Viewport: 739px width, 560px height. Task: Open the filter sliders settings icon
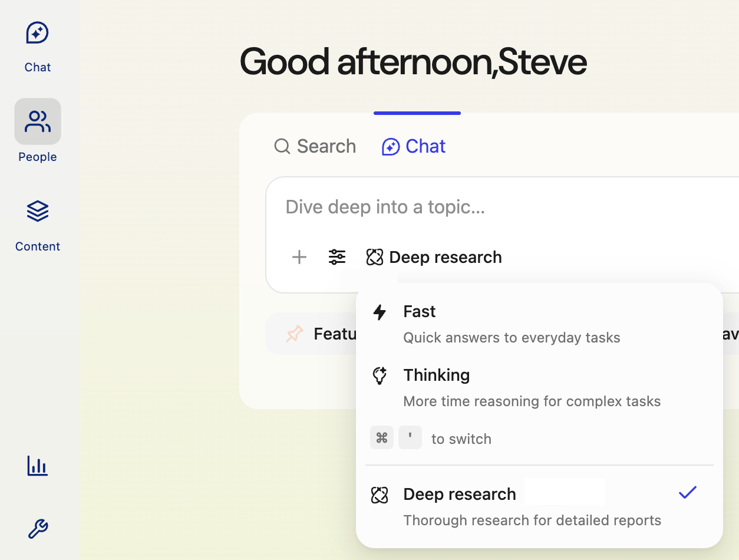[337, 257]
